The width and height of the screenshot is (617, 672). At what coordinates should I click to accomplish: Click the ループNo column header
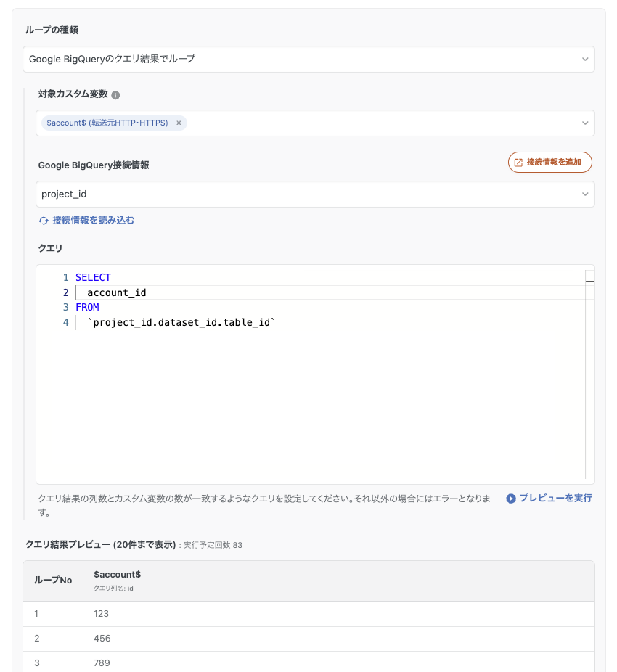coord(53,581)
